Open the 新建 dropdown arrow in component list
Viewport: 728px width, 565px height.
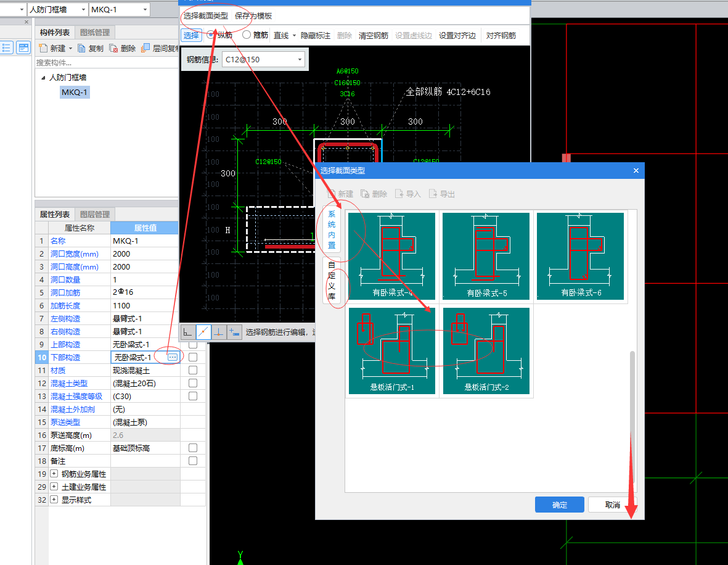70,48
